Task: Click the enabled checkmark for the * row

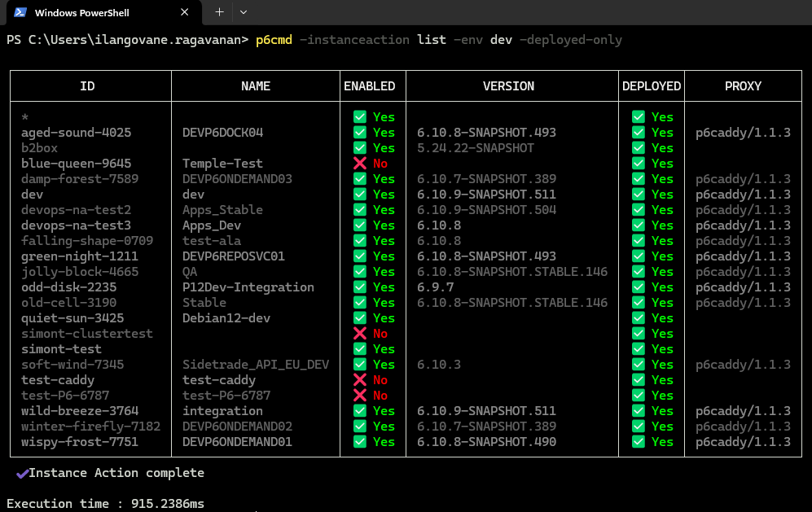Action: [x=360, y=117]
